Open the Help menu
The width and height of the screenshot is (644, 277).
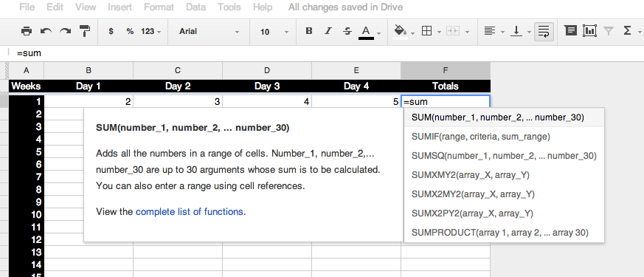tap(263, 7)
